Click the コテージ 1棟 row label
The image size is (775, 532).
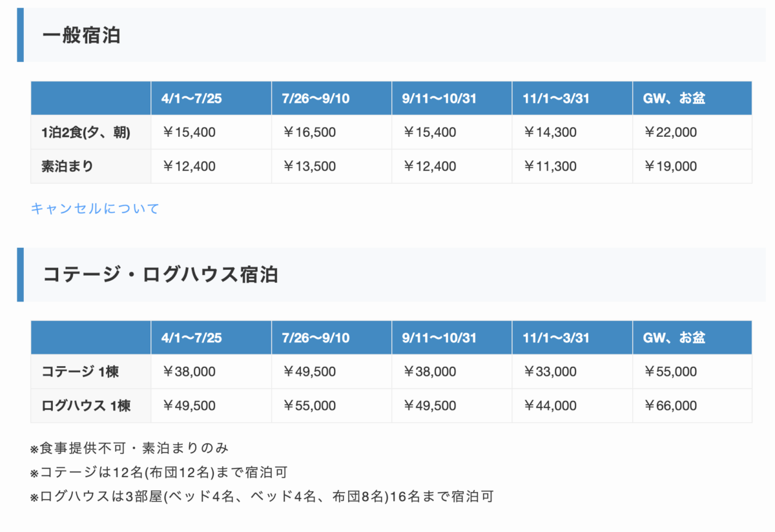click(x=80, y=372)
